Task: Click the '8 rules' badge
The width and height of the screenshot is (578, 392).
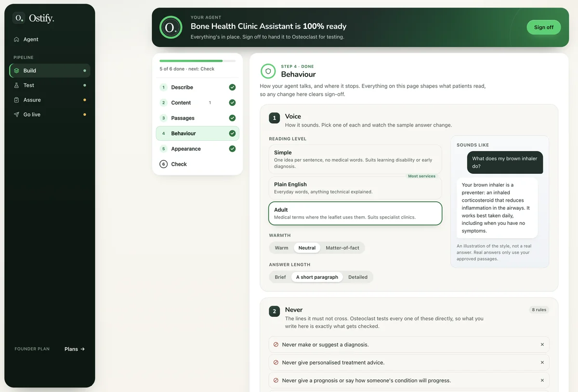Action: (539, 310)
